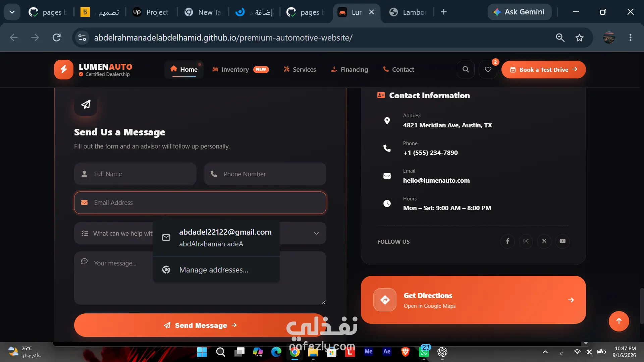Visit the Facebook social icon

(x=507, y=241)
